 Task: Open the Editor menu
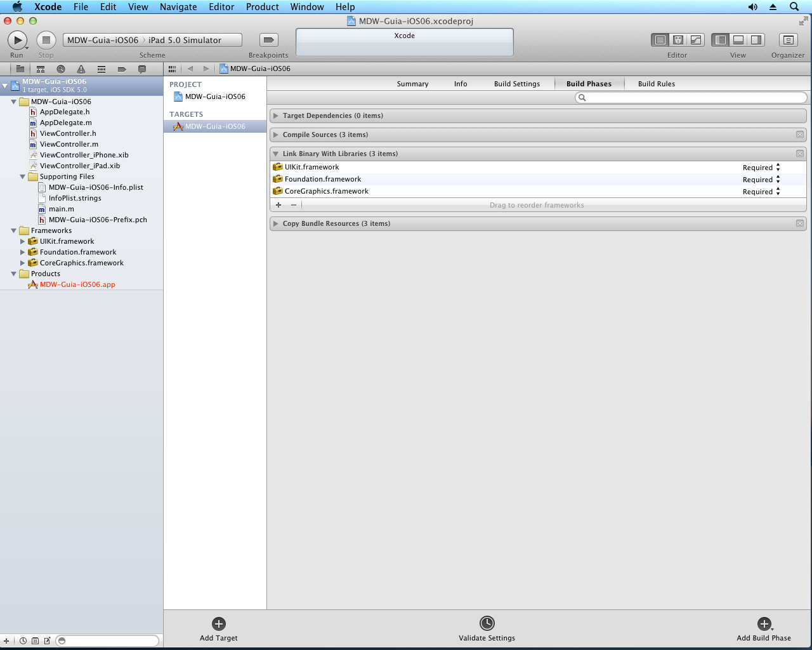coord(221,7)
